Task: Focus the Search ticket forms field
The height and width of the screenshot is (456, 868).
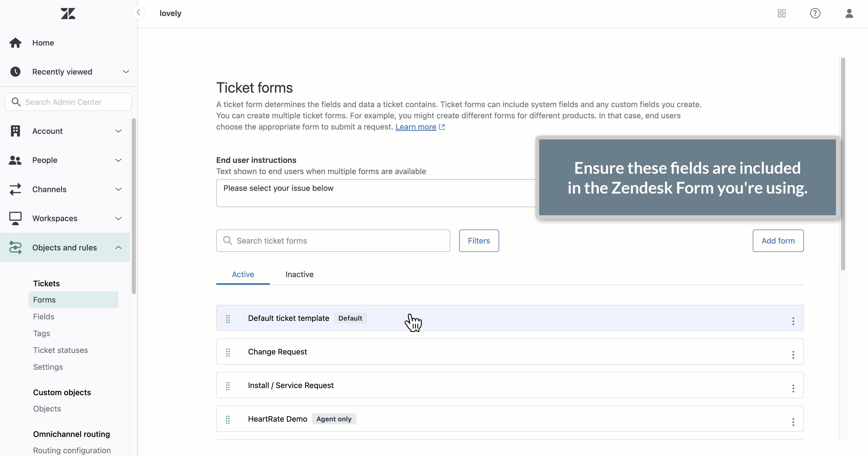Action: point(333,241)
